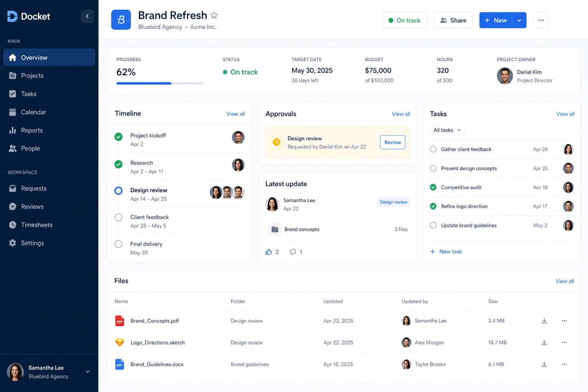Click the Share button
The width and height of the screenshot is (588, 392).
tap(453, 20)
